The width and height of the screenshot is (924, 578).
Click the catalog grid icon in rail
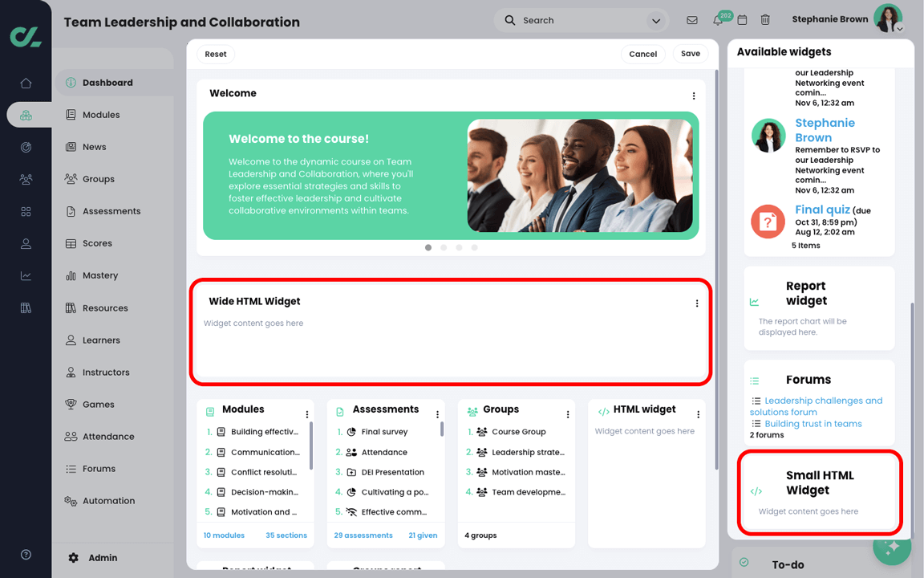[26, 212]
